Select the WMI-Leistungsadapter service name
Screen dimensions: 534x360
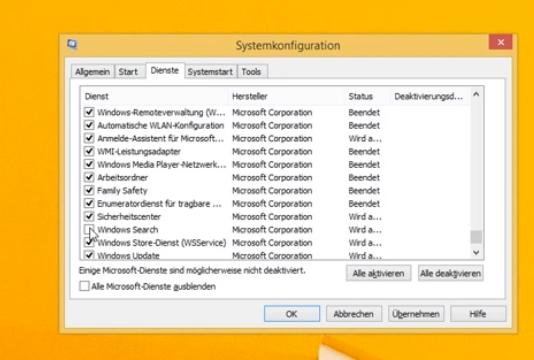pos(139,151)
